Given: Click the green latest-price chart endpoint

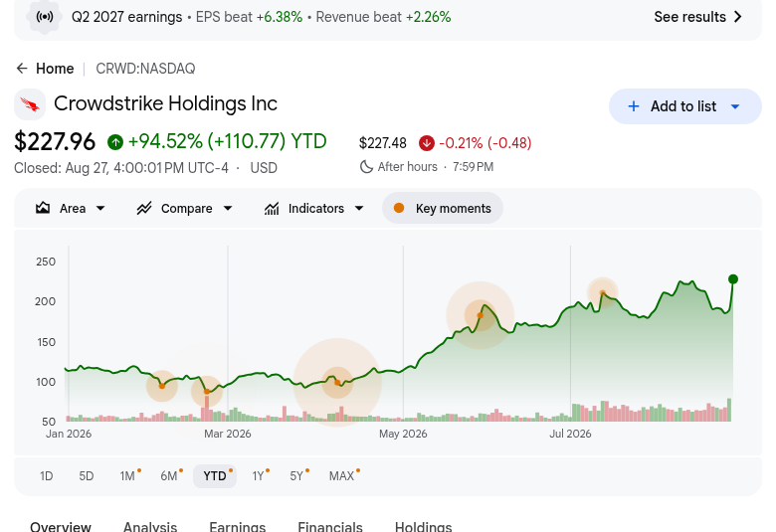Looking at the screenshot, I should [x=733, y=279].
